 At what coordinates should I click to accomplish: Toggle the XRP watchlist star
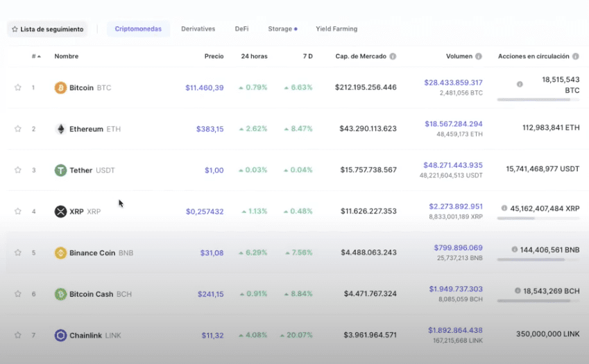point(17,211)
